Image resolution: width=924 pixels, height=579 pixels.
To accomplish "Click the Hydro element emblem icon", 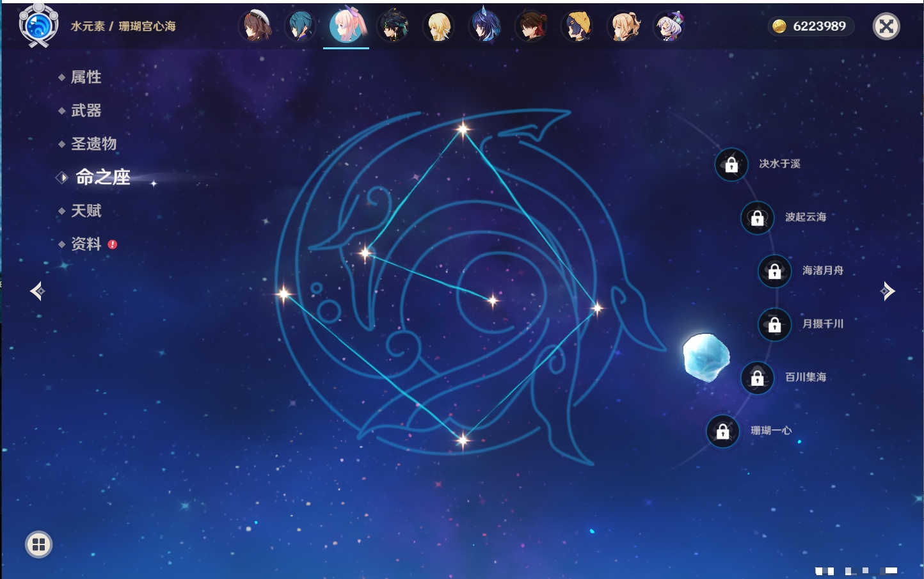I will pyautogui.click(x=38, y=26).
